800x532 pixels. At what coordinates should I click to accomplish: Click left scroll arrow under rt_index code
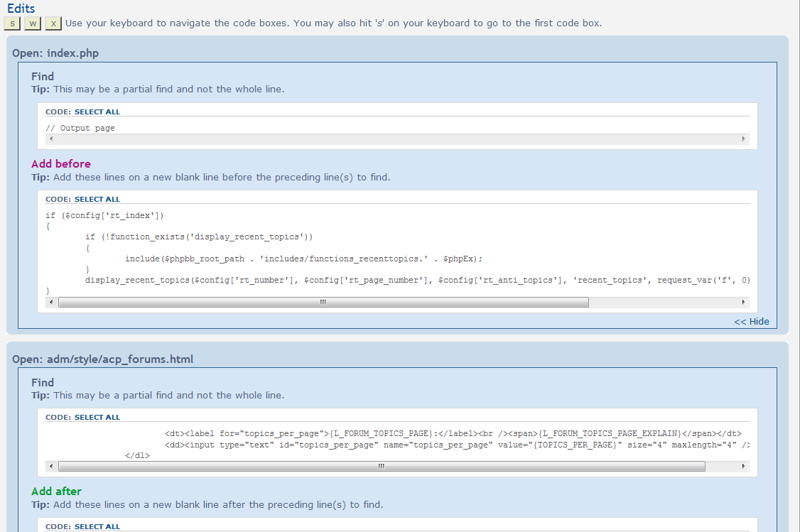click(x=50, y=303)
